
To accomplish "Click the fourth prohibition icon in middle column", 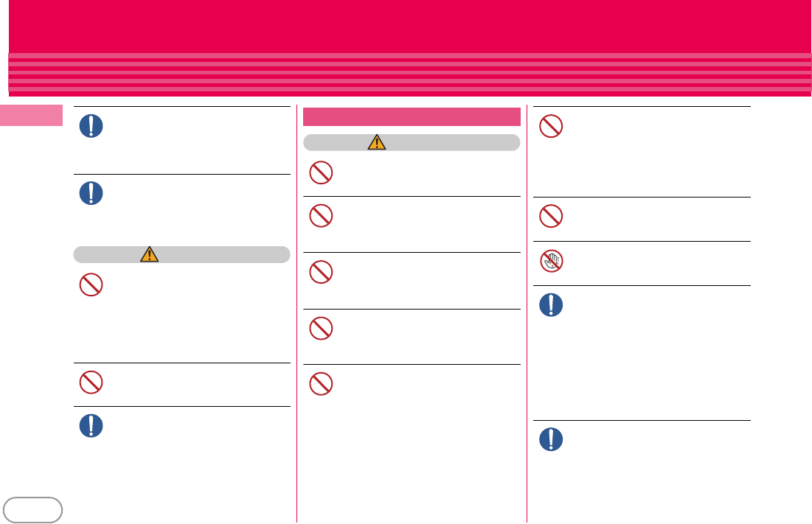I will [x=321, y=328].
